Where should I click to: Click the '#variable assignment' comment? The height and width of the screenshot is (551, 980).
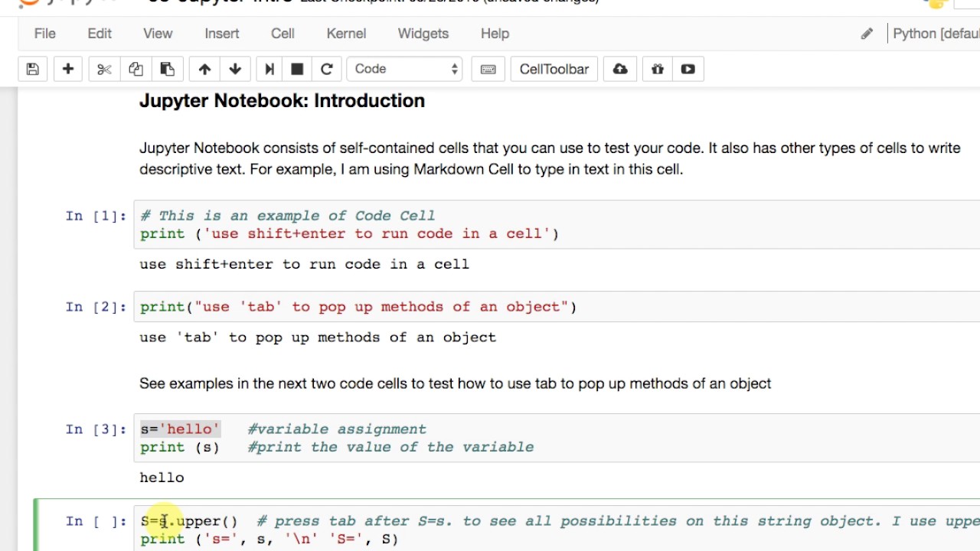pos(337,429)
